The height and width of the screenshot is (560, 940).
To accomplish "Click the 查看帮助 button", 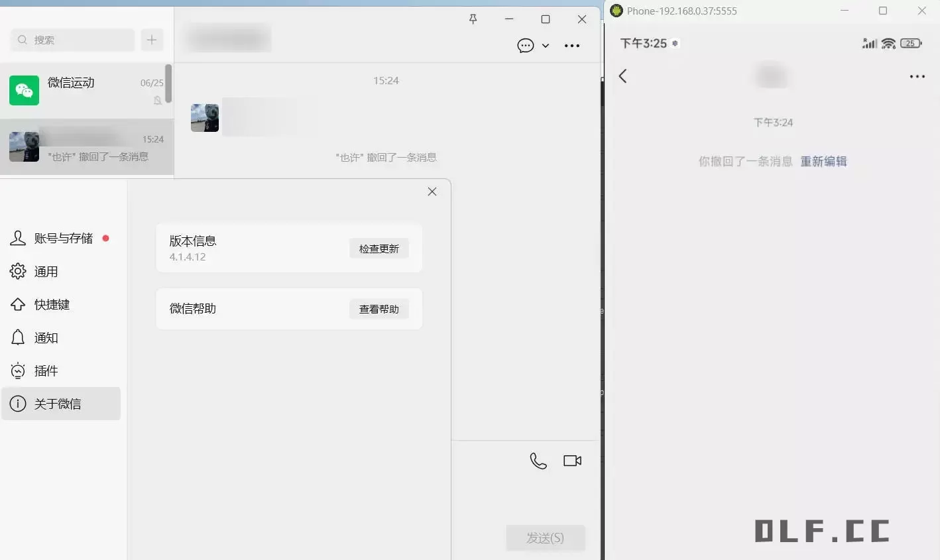I will [379, 309].
